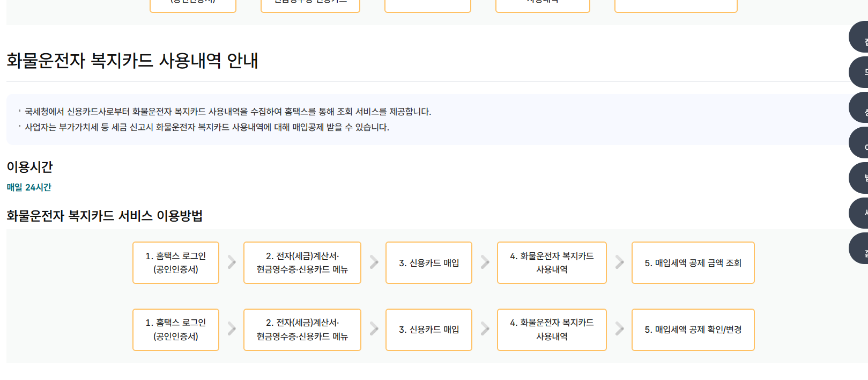Click the '매일 24시간' text
This screenshot has height=380, width=868.
coord(29,187)
